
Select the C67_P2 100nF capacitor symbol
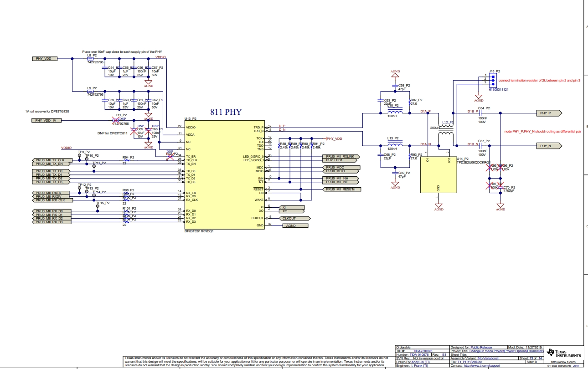click(x=481, y=146)
